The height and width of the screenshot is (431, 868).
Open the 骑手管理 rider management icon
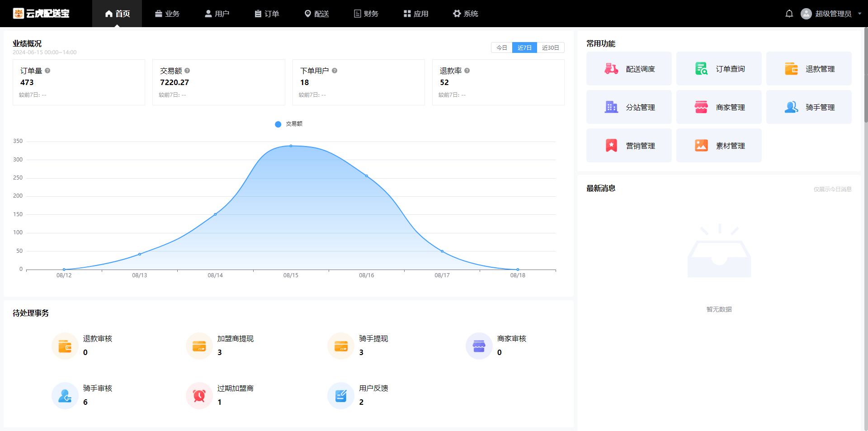pos(791,107)
